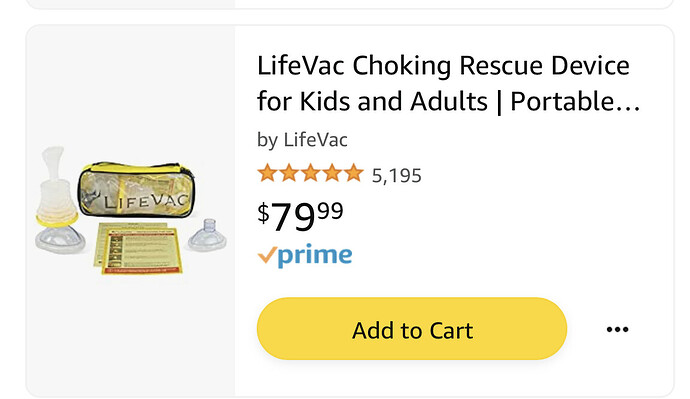Viewport: 690px width, 399px height.
Task: Select the first orange rating star
Action: tap(267, 173)
